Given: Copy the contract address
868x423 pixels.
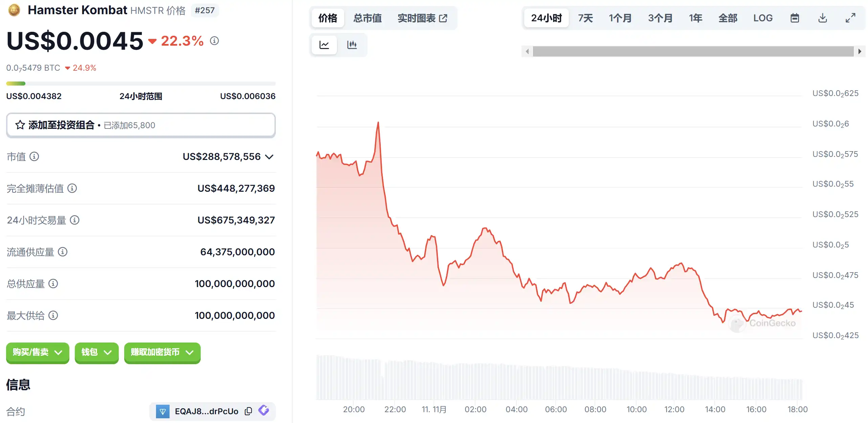Looking at the screenshot, I should click(248, 411).
